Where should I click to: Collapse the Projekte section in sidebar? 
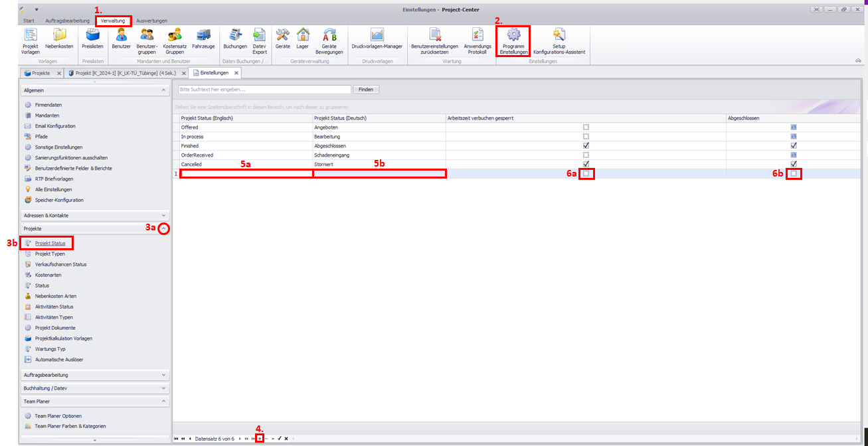pos(163,229)
